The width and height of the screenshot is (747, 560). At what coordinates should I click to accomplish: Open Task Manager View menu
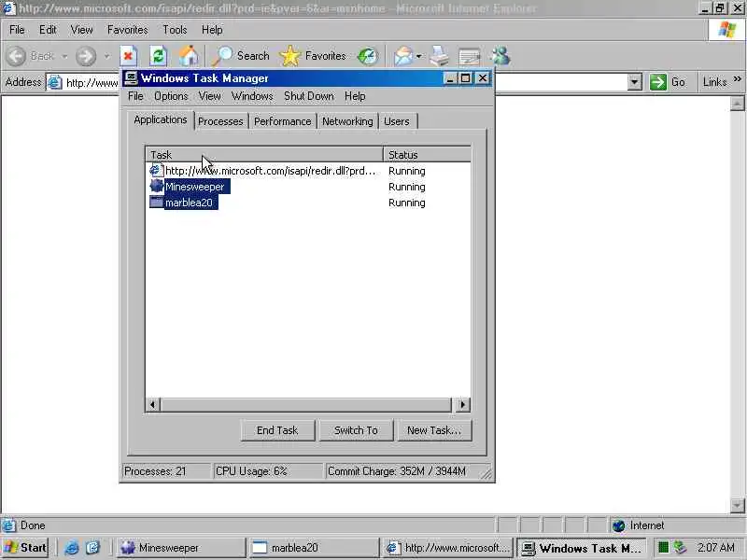[209, 96]
